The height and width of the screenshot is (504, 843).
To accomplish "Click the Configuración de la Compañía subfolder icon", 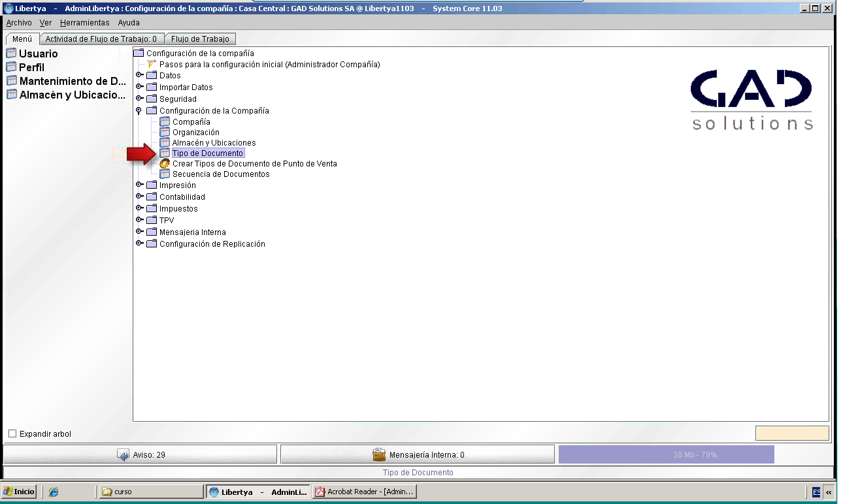I will [x=152, y=110].
